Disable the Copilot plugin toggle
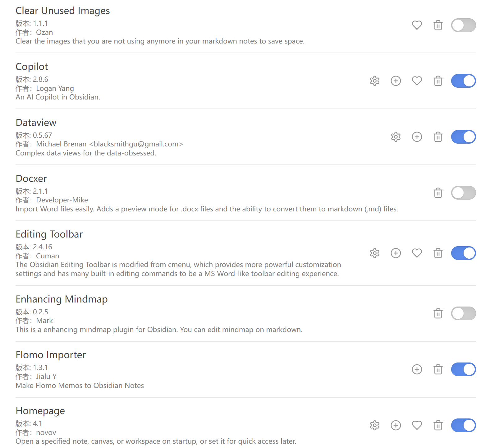This screenshot has width=490, height=448. tap(463, 81)
